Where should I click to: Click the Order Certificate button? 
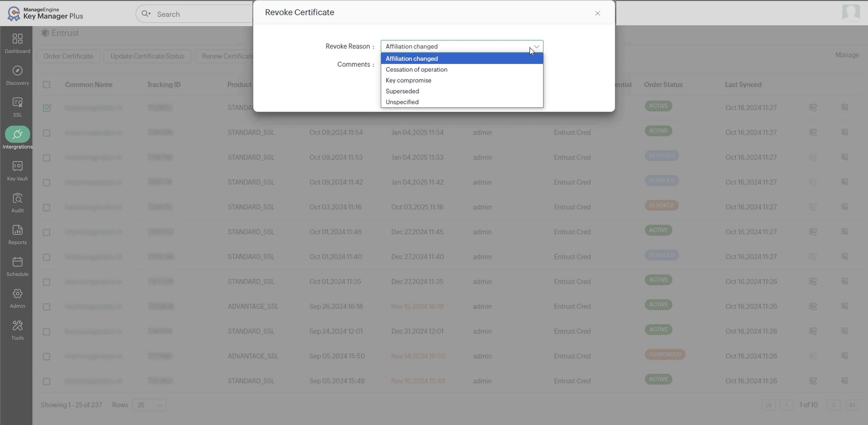pyautogui.click(x=68, y=56)
